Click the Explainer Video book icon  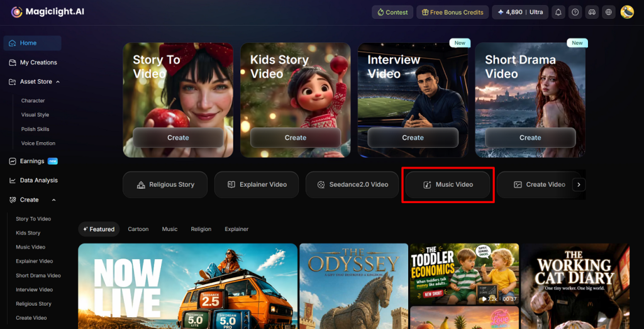click(231, 184)
